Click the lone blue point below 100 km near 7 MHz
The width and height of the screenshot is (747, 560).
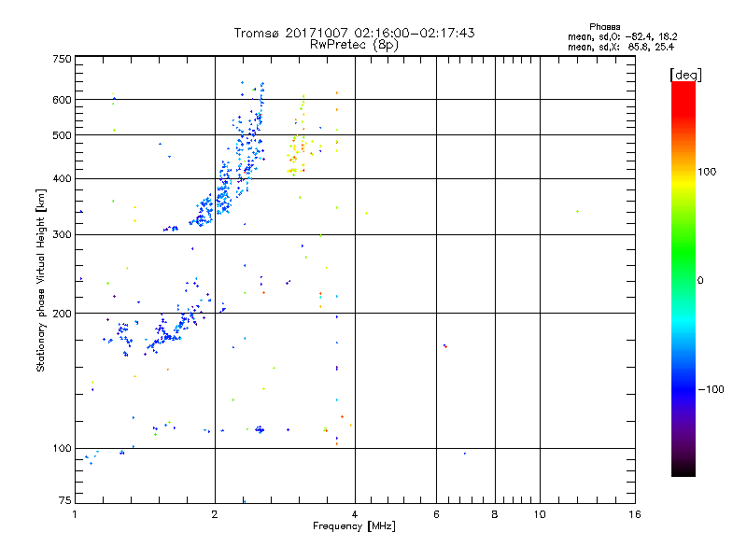pyautogui.click(x=464, y=454)
